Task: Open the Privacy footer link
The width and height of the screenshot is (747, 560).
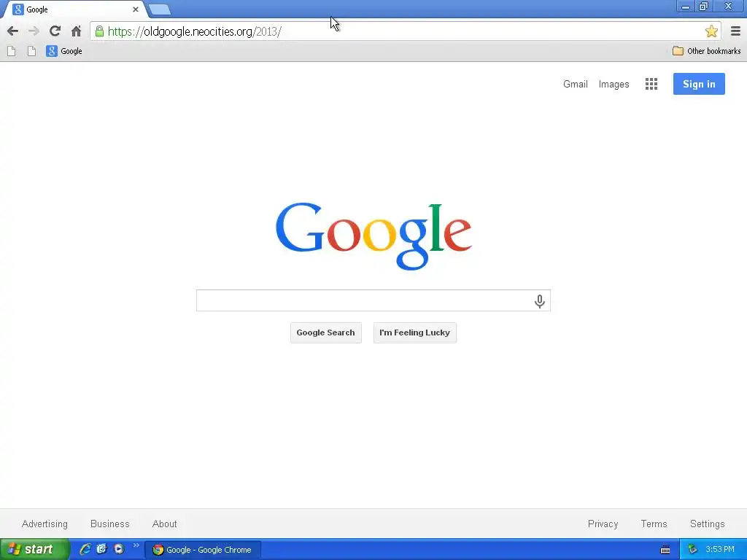Action: point(603,524)
